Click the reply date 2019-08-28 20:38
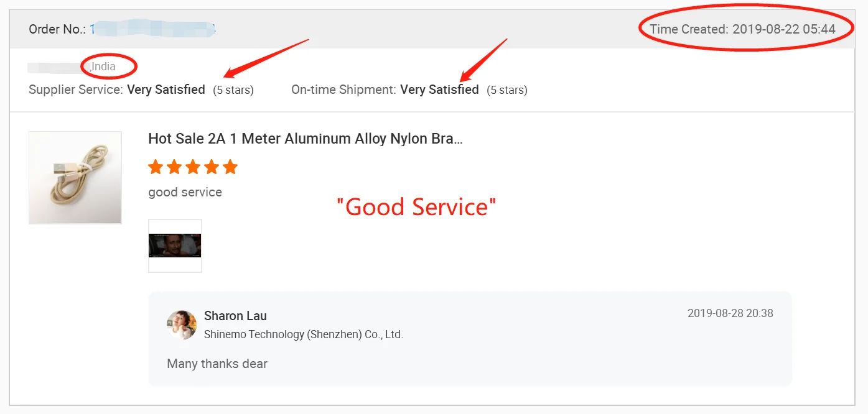This screenshot has width=868, height=414. (730, 313)
